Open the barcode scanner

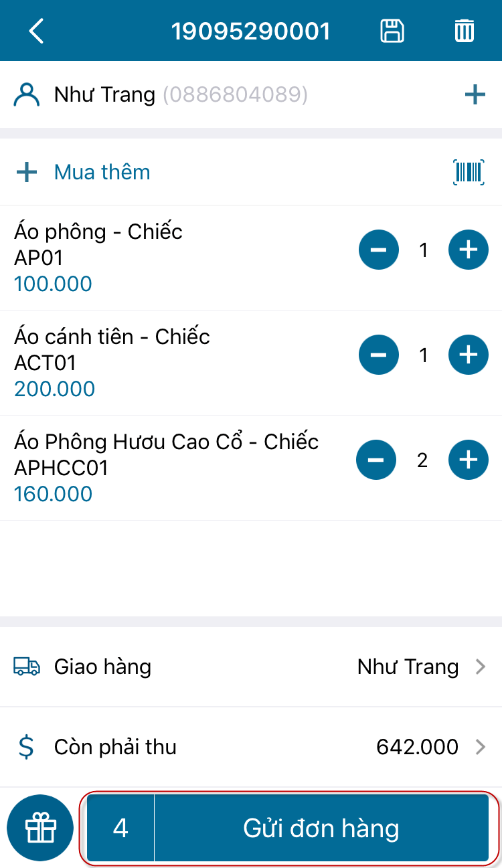coord(469,172)
